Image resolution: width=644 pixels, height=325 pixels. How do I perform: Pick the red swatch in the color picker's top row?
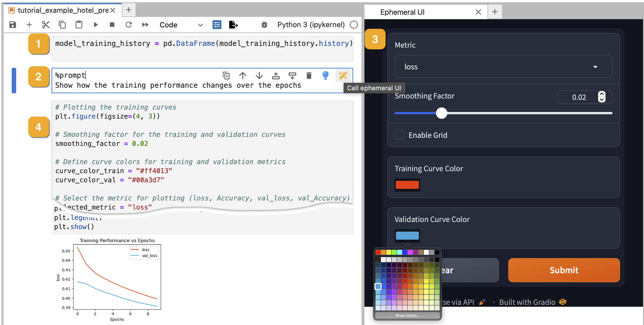tap(378, 252)
